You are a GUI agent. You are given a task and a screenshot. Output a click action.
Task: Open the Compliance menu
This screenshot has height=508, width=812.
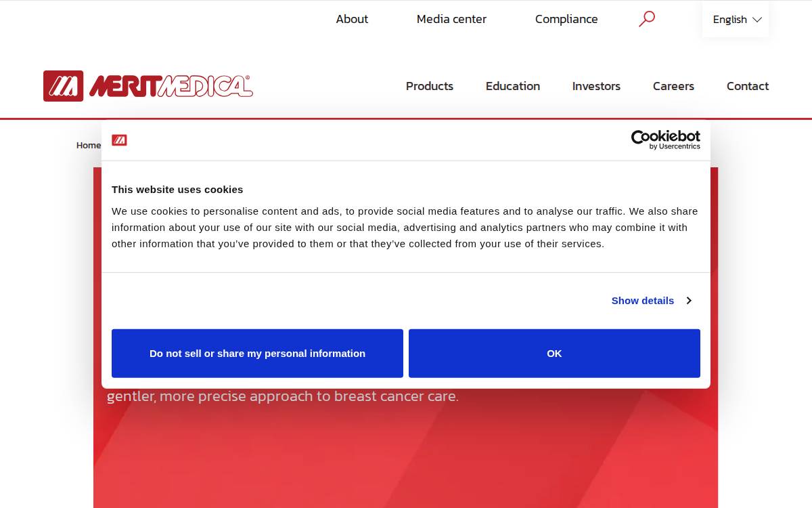[566, 19]
